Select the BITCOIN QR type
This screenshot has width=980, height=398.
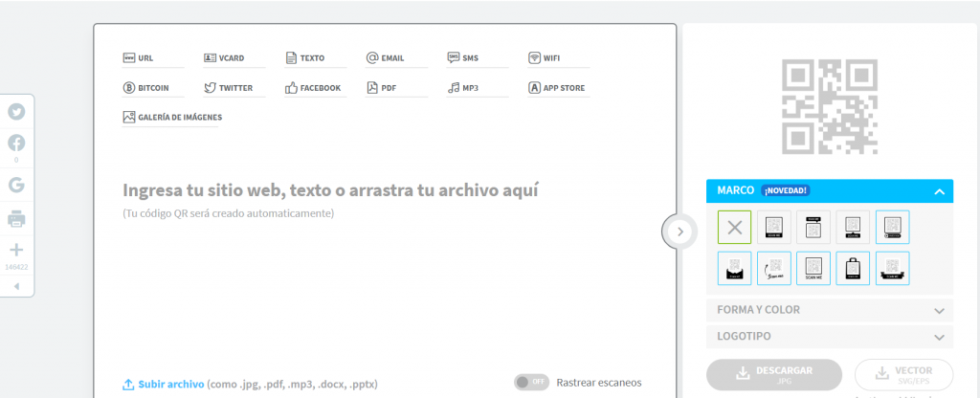pos(145,88)
